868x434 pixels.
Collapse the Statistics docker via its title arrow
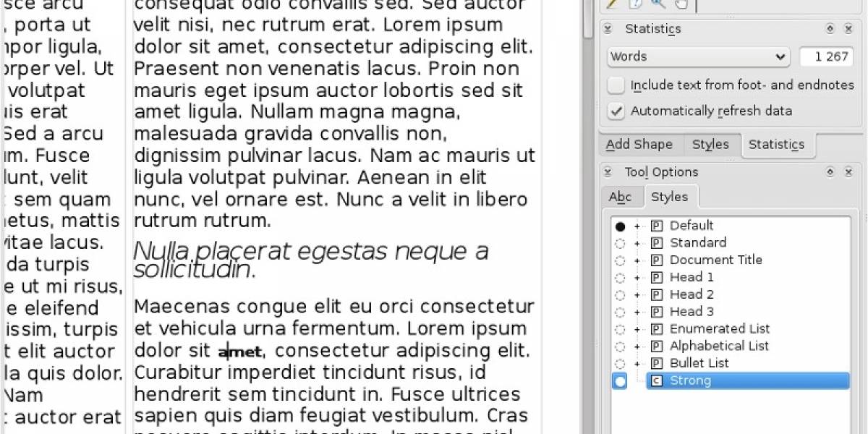[x=608, y=29]
